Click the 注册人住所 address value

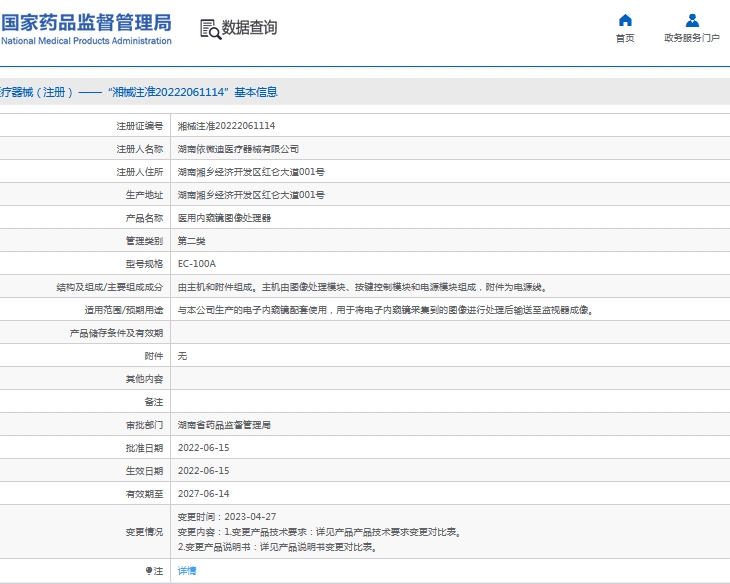coord(251,172)
